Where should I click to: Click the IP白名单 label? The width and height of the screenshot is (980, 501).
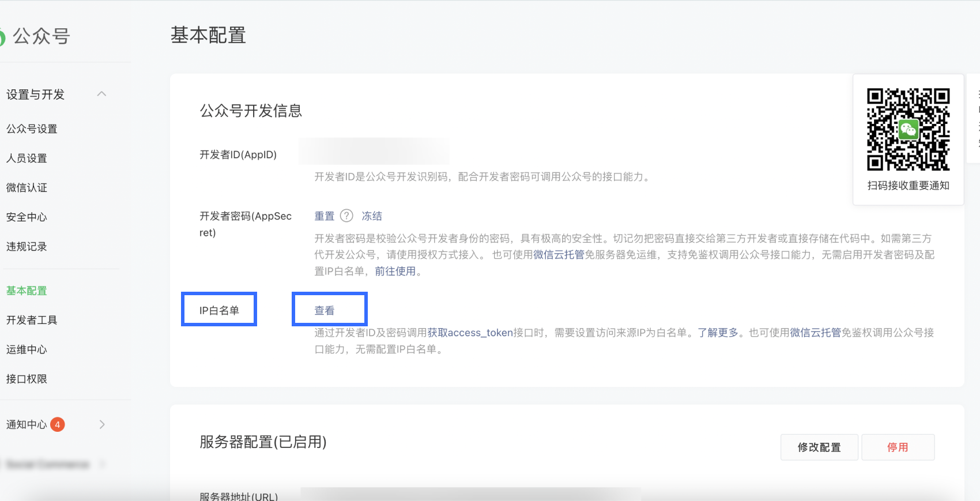(219, 311)
